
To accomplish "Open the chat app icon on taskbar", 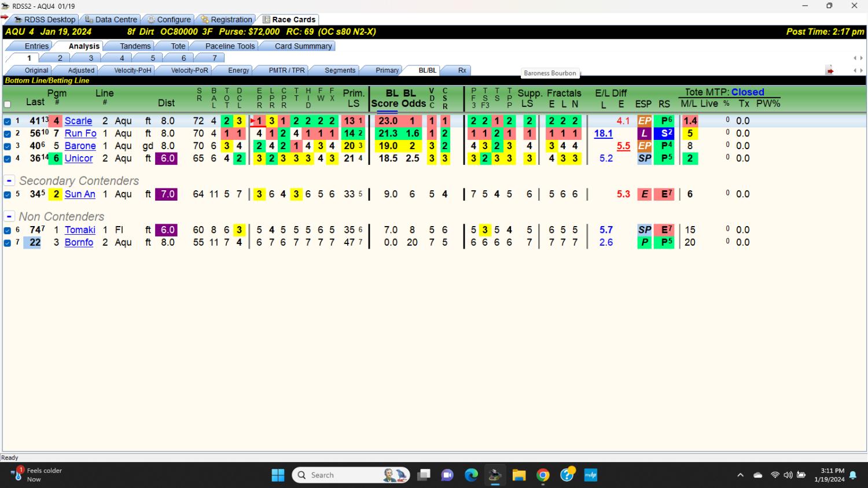I will (x=447, y=475).
